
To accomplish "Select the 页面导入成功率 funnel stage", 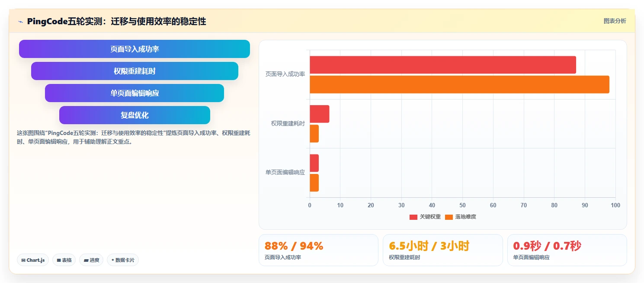I will 135,49.
